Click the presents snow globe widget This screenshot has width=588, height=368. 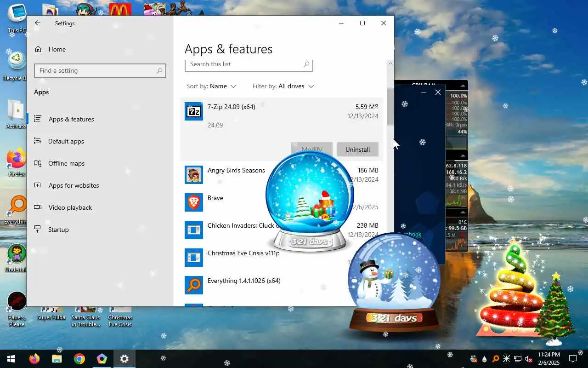(310, 201)
